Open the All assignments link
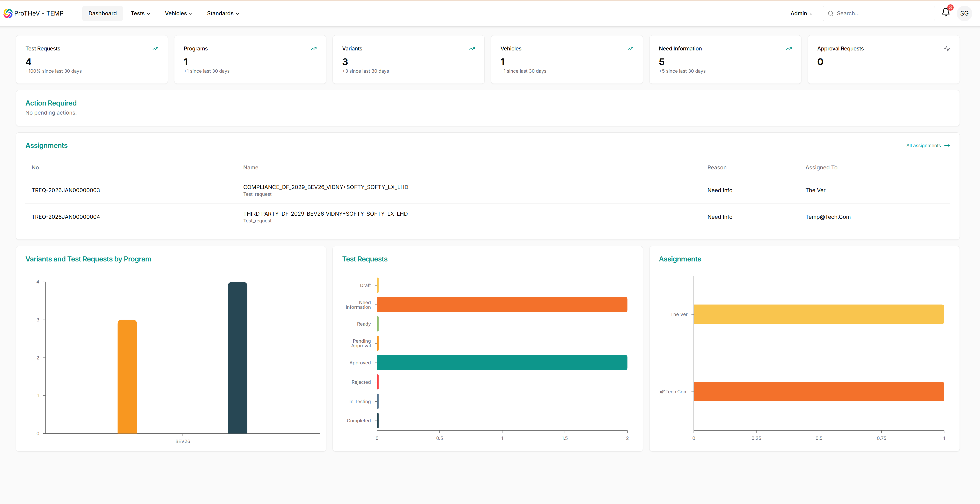Viewport: 980px width, 504px height. pyautogui.click(x=927, y=146)
